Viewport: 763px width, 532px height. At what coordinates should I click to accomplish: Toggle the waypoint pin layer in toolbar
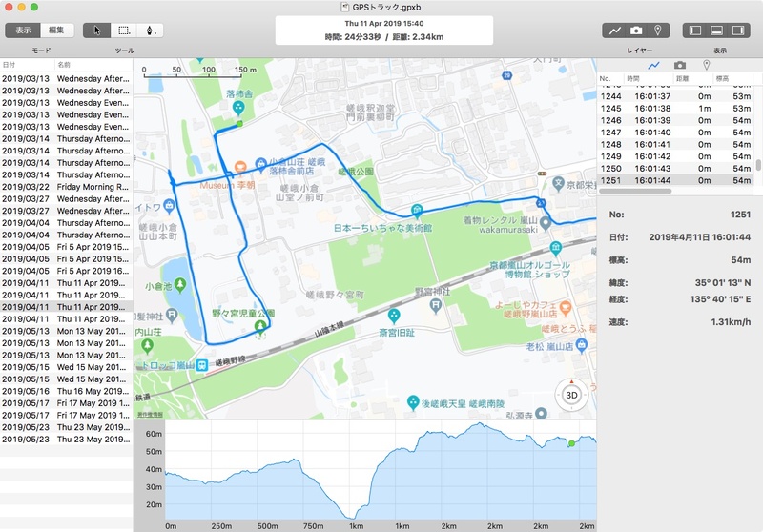[658, 31]
